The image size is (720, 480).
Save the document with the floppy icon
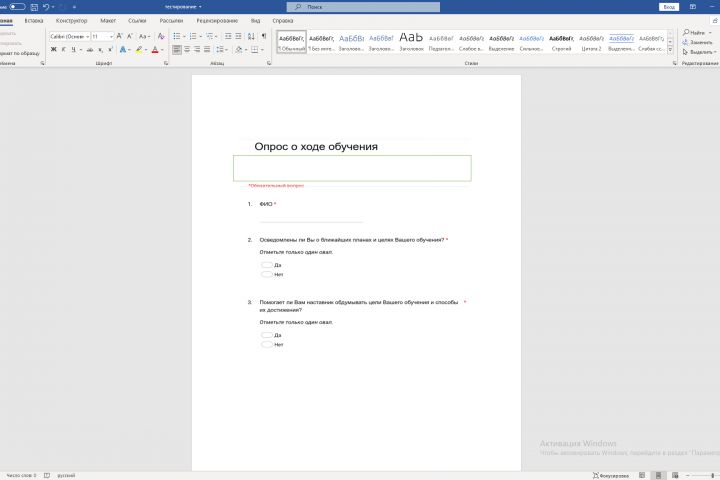click(34, 7)
